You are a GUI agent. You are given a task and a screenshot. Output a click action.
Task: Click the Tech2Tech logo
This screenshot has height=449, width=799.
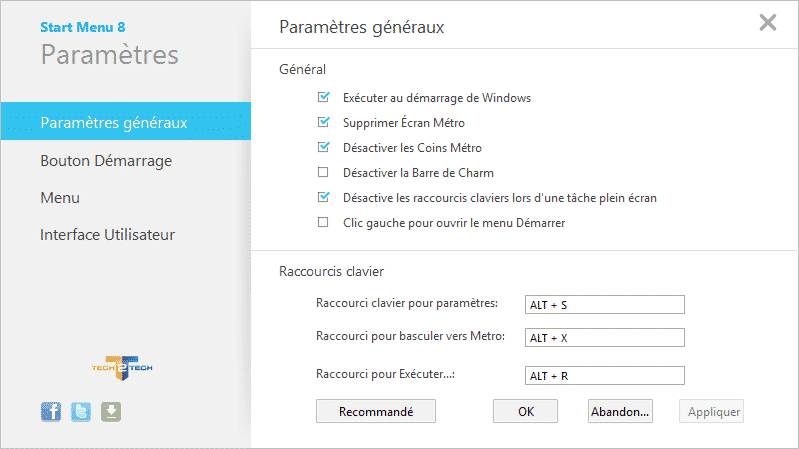tap(122, 368)
